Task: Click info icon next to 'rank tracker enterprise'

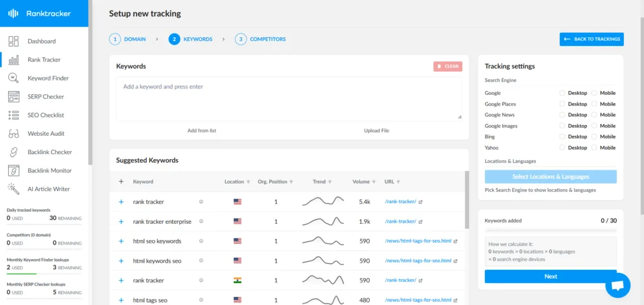Action: pyautogui.click(x=201, y=221)
